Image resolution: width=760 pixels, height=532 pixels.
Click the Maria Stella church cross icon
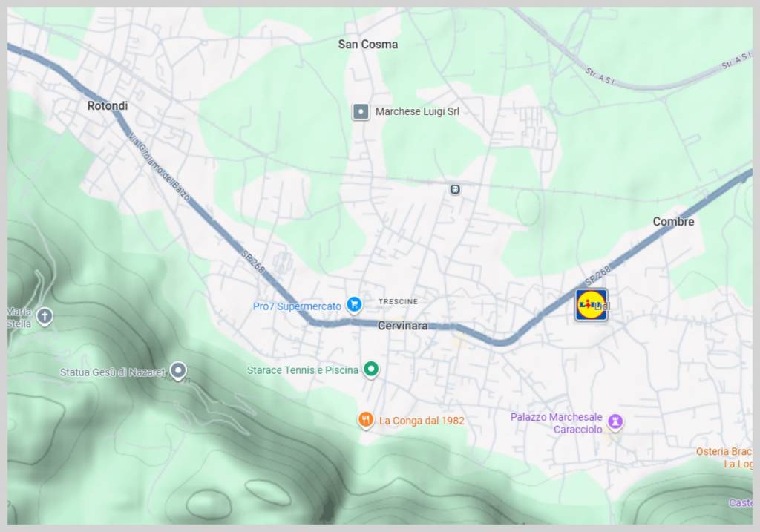pos(45,317)
